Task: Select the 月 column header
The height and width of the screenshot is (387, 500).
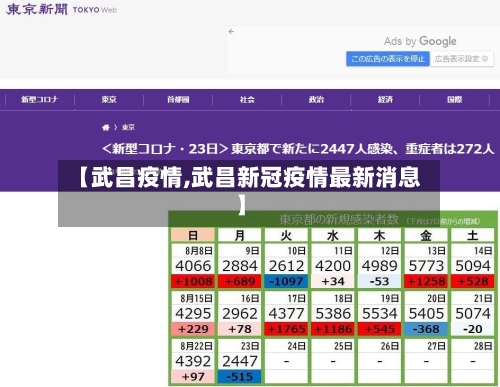Action: click(x=240, y=235)
